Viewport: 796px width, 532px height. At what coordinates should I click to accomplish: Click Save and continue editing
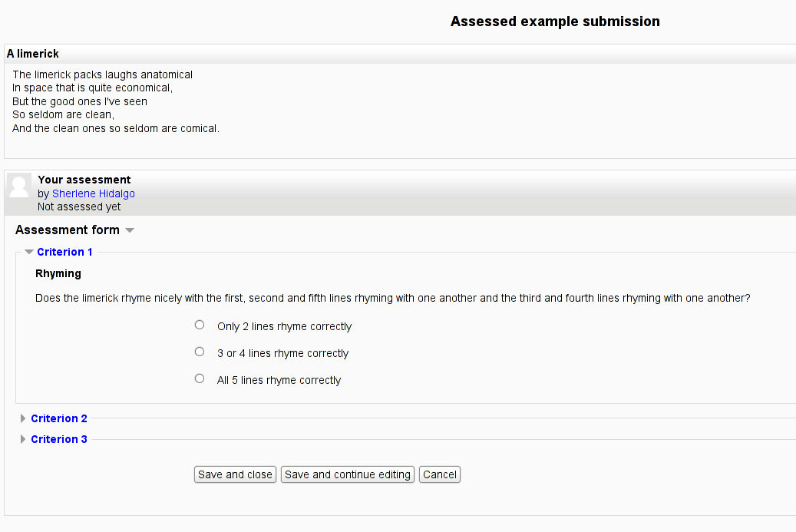coord(348,474)
